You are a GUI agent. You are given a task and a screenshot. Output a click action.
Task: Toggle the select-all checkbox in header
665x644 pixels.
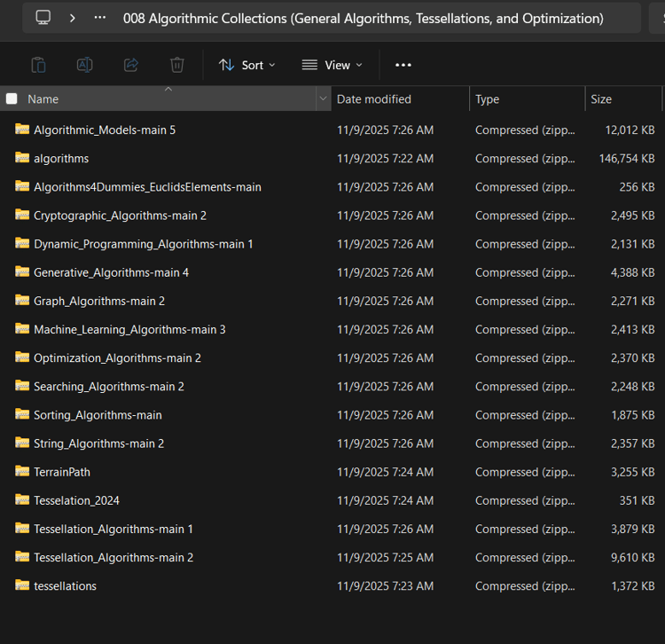click(x=12, y=99)
